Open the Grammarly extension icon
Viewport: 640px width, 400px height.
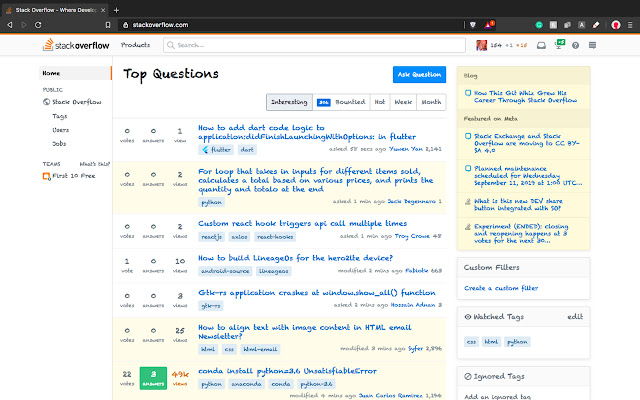point(539,25)
